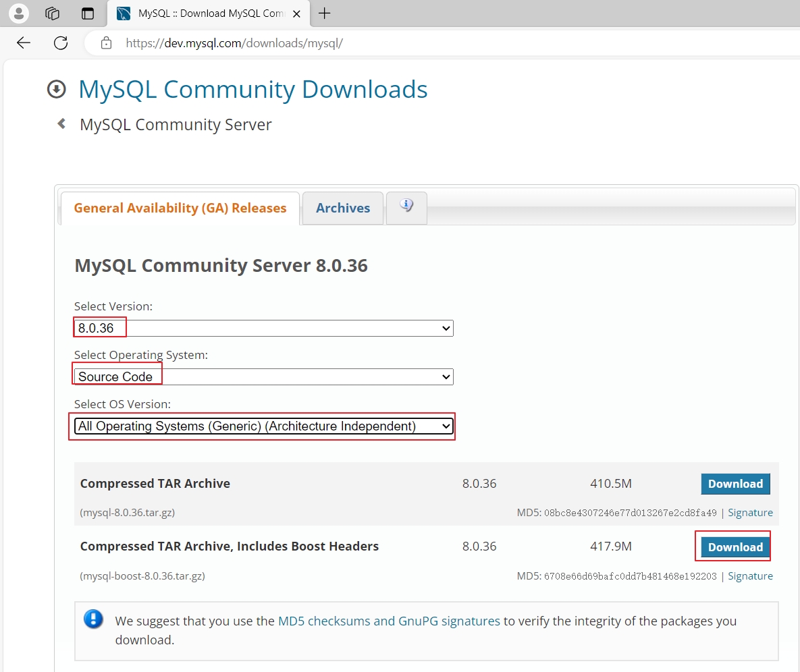
Task: Click the back chevron beside MySQL Community Server
Action: tap(61, 123)
